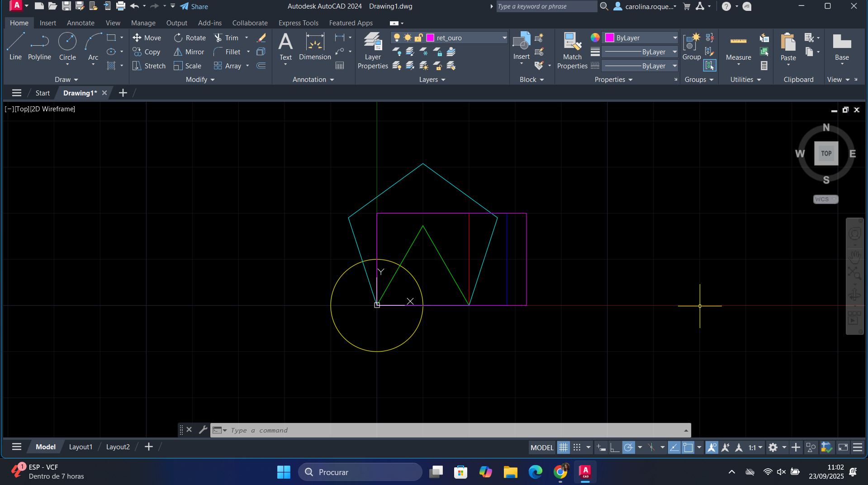Click the magenta ByLayer color swatch

[x=610, y=38]
